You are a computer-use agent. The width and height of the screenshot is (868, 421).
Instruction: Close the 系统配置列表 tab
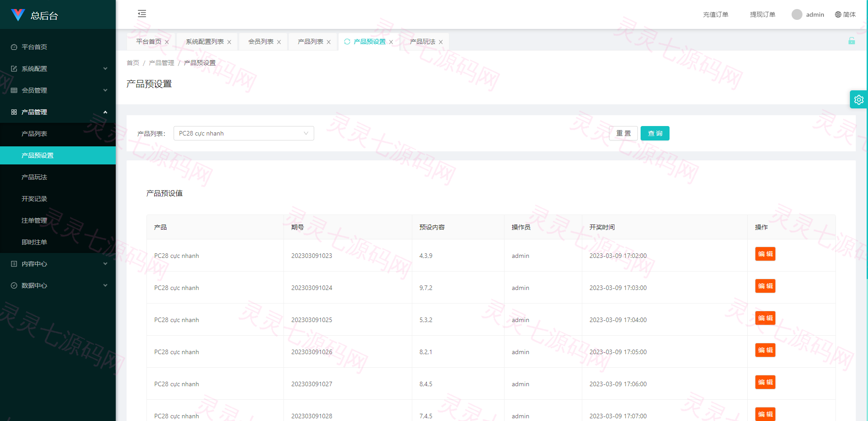[229, 42]
